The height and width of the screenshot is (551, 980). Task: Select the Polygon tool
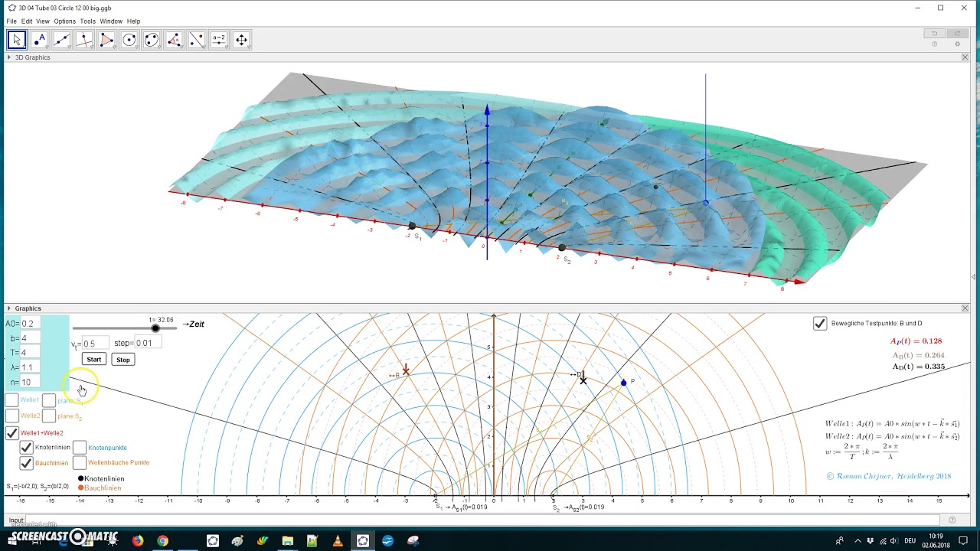pyautogui.click(x=106, y=40)
